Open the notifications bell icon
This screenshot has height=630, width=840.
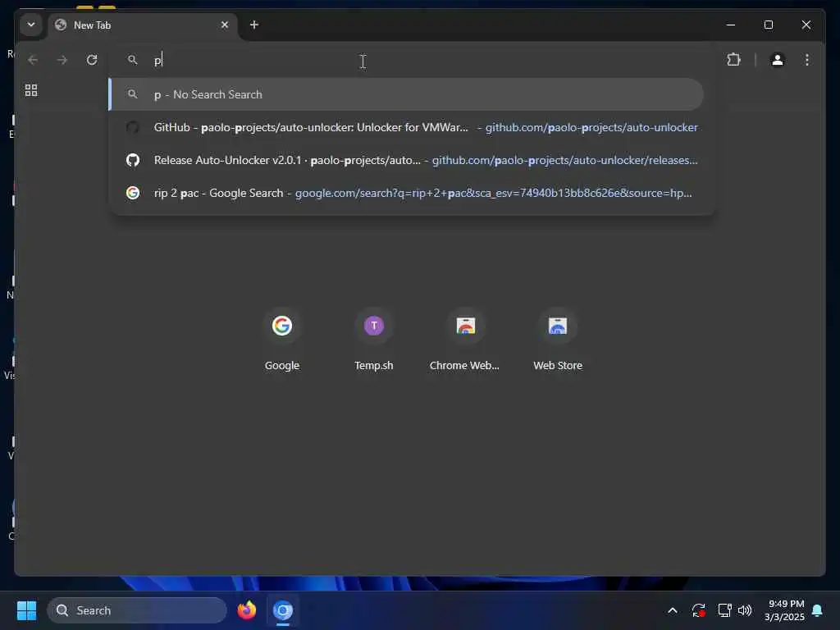(x=817, y=610)
